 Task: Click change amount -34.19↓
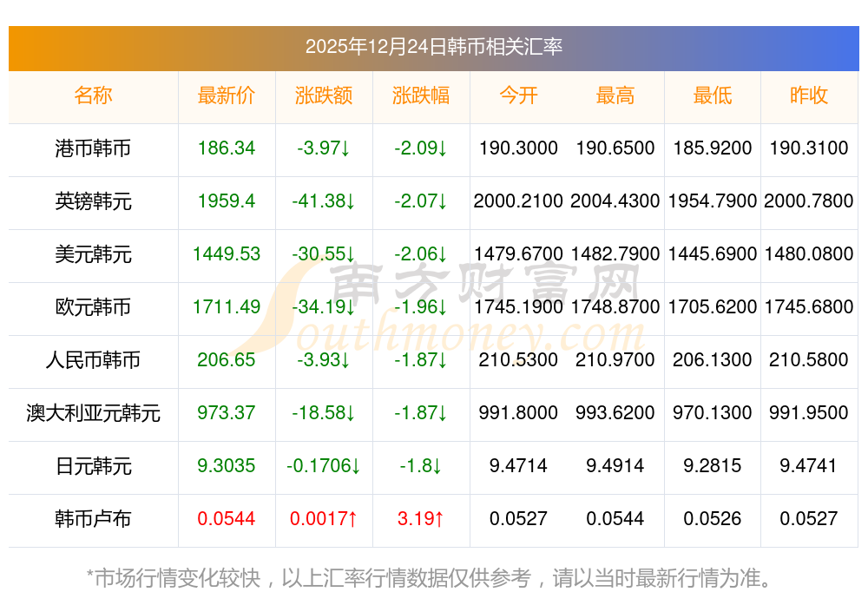point(324,306)
